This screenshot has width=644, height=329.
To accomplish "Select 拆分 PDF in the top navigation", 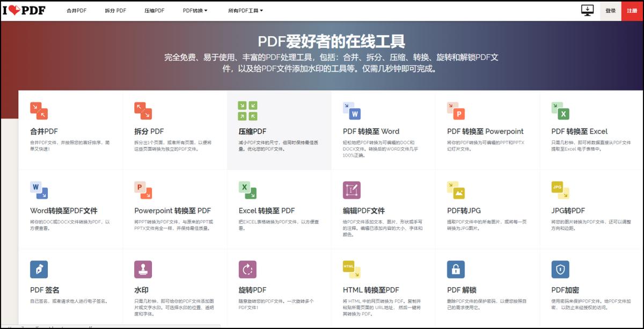I will (x=115, y=10).
